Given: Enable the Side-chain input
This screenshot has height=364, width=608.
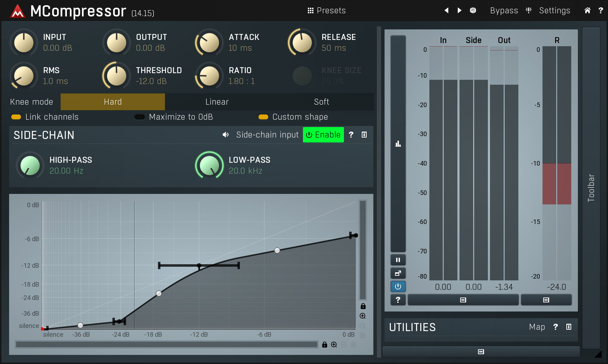Looking at the screenshot, I should point(323,135).
